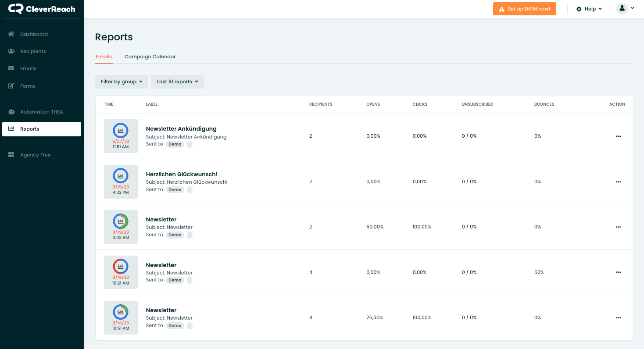The height and width of the screenshot is (349, 644).
Task: Select Agency Free in the sidebar
Action: click(x=35, y=155)
